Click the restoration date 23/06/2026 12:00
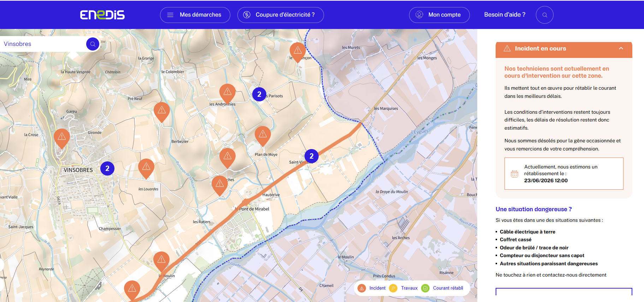 tap(546, 180)
